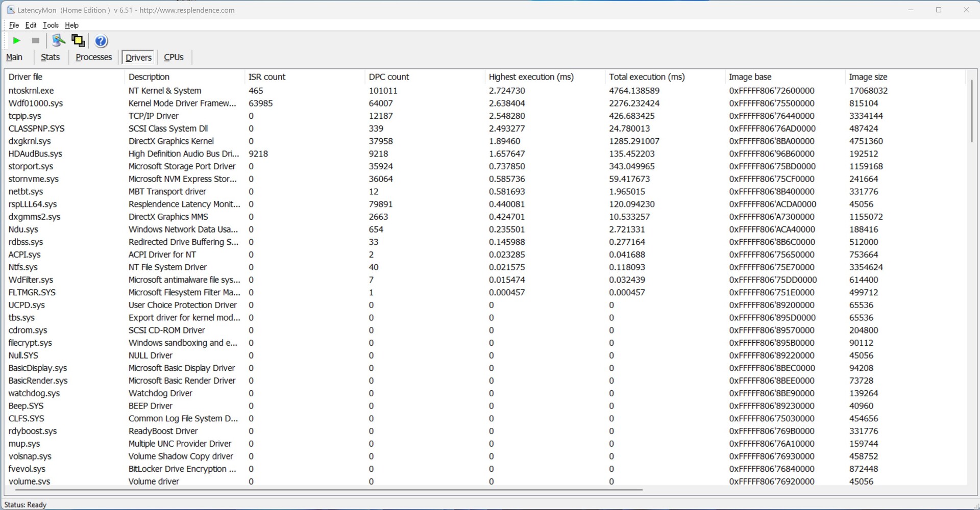Select the FLTMGR.SYS driver row
The height and width of the screenshot is (510, 980).
pos(485,292)
